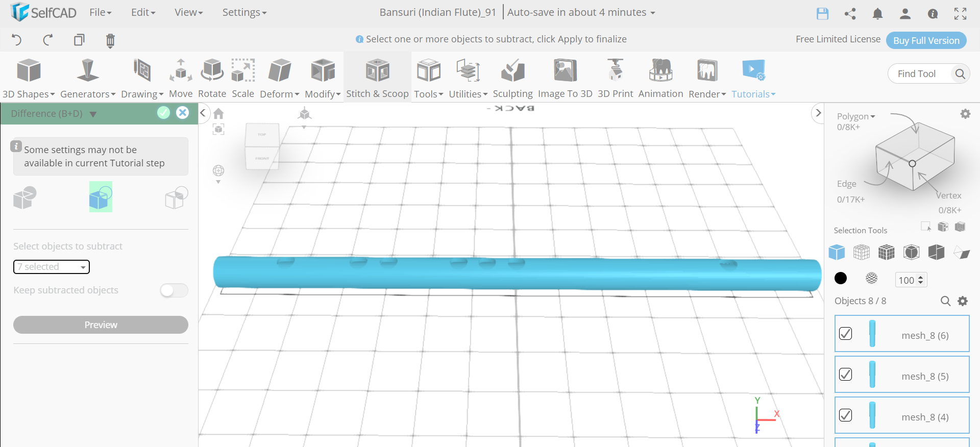Open the 7 selected objects dropdown
Image resolution: width=980 pixels, height=447 pixels.
(52, 267)
